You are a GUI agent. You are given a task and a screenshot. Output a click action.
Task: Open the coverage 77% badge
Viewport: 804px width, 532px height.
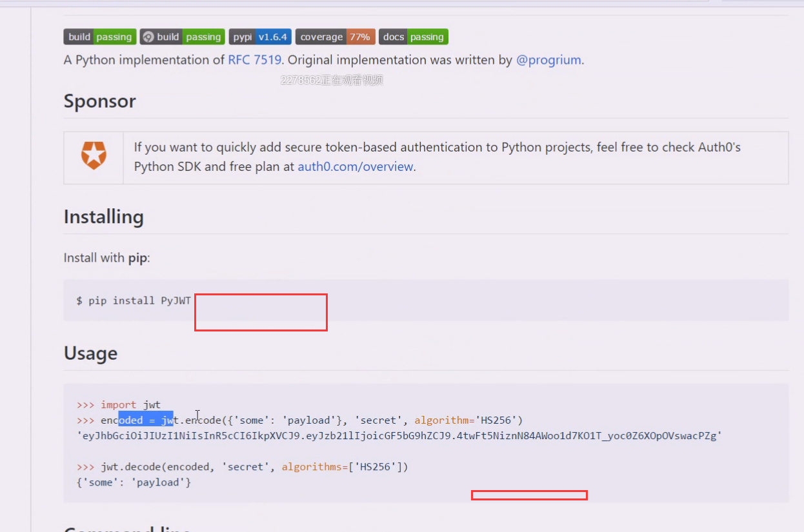pyautogui.click(x=336, y=37)
